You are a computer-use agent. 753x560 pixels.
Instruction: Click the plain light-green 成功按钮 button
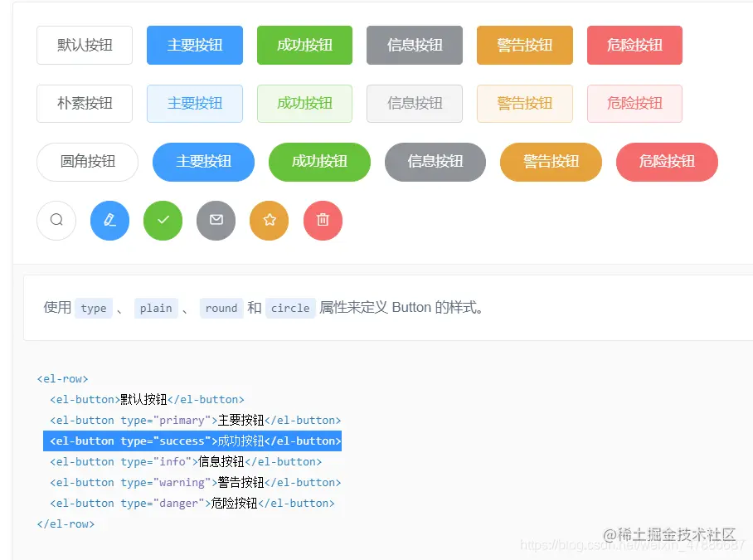pyautogui.click(x=304, y=103)
